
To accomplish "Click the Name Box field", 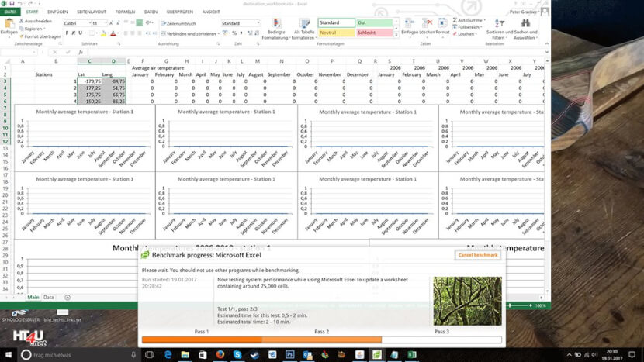I will click(19, 52).
